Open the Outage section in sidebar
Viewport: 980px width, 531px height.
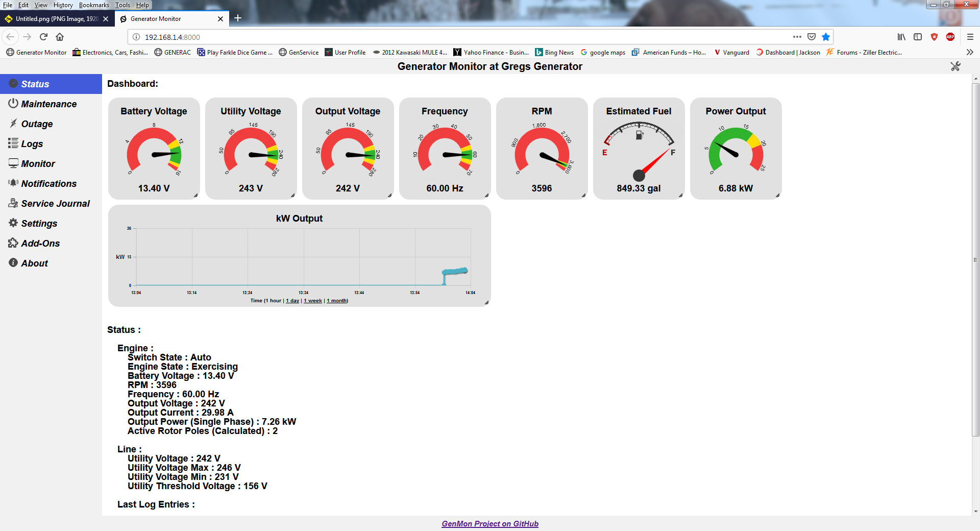point(37,124)
